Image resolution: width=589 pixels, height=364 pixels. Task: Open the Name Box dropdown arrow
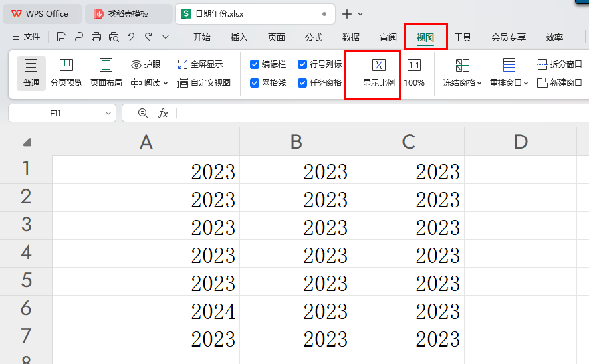click(x=108, y=113)
